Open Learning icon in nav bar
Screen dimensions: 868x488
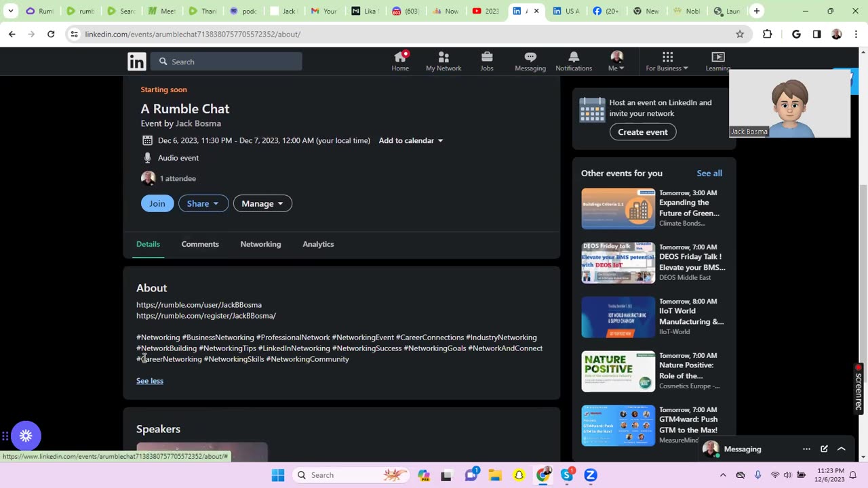click(718, 57)
